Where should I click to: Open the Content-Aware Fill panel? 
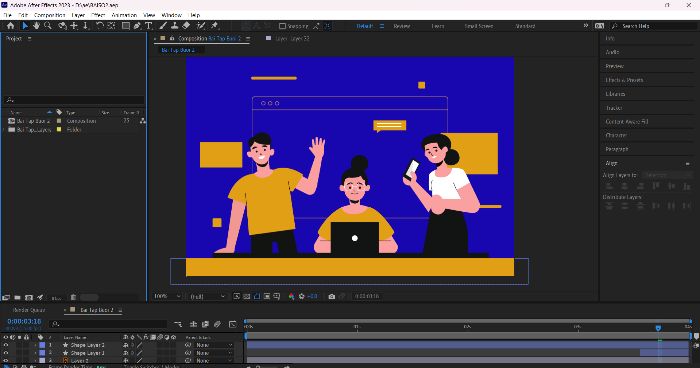pyautogui.click(x=627, y=121)
